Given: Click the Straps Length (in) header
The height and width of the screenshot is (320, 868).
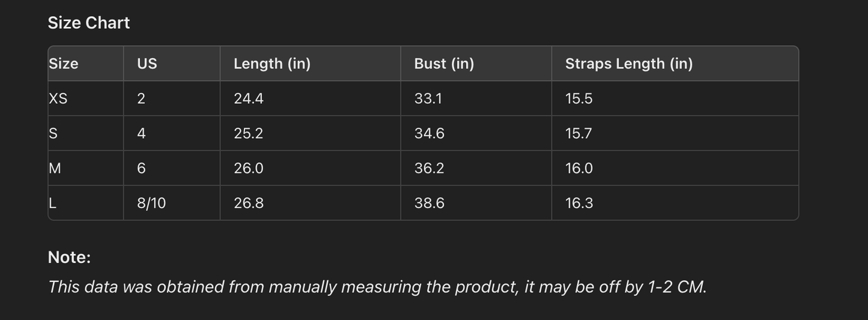Looking at the screenshot, I should tap(629, 64).
